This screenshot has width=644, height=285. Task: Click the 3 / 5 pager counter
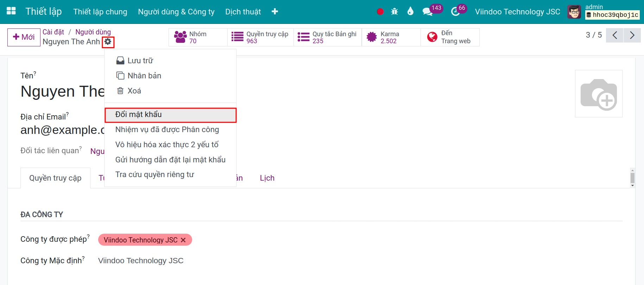(594, 35)
